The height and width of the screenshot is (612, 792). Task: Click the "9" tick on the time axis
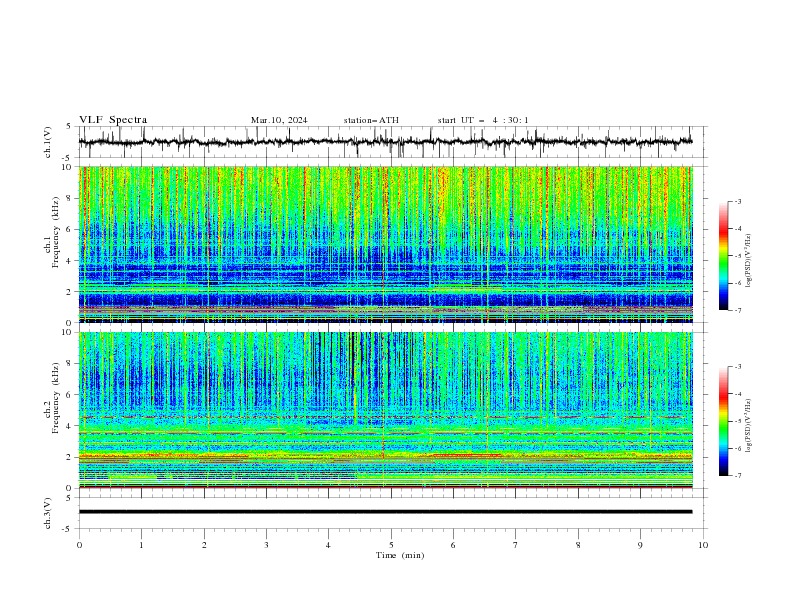[x=640, y=545]
